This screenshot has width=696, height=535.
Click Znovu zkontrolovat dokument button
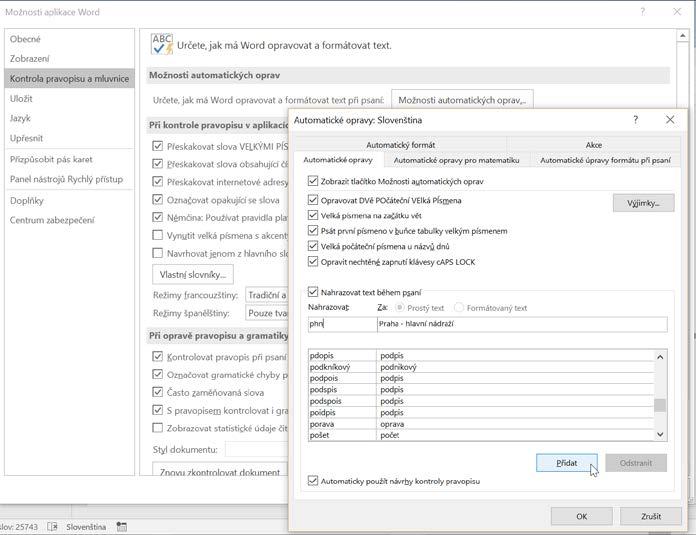(x=220, y=471)
